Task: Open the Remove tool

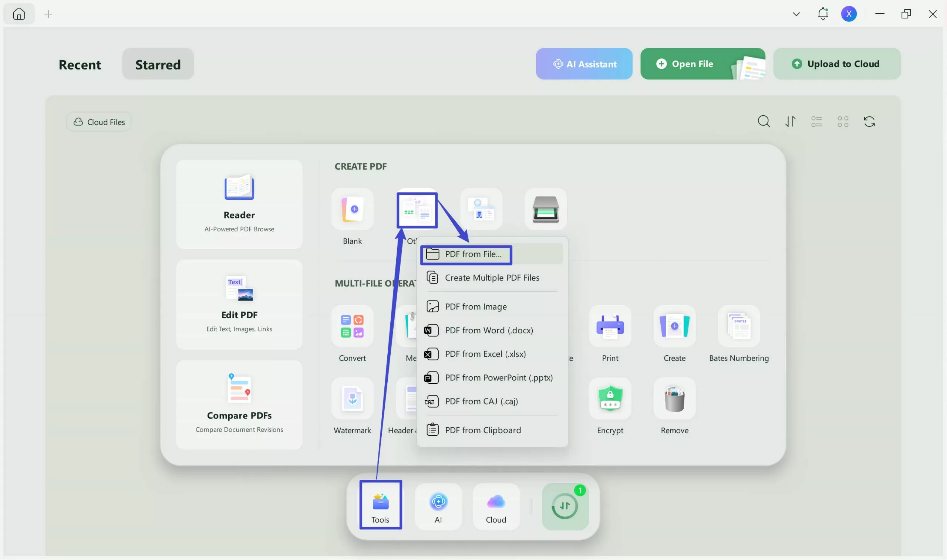Action: [674, 399]
